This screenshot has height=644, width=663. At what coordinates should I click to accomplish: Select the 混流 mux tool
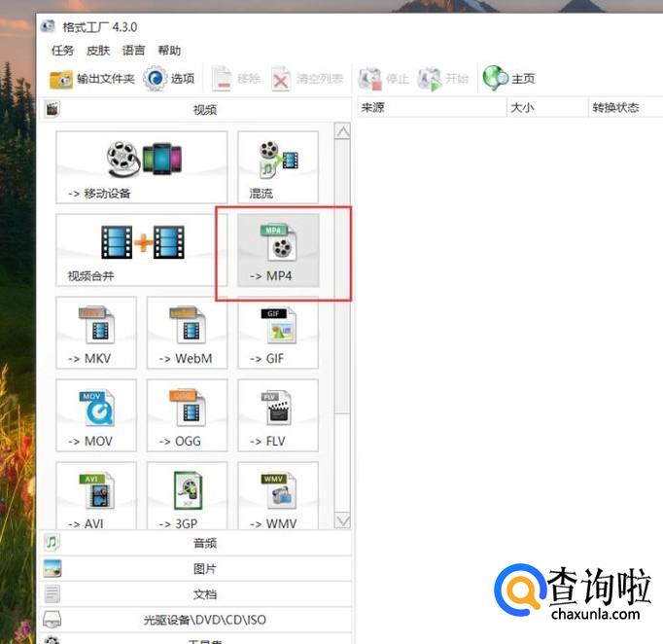pyautogui.click(x=278, y=167)
